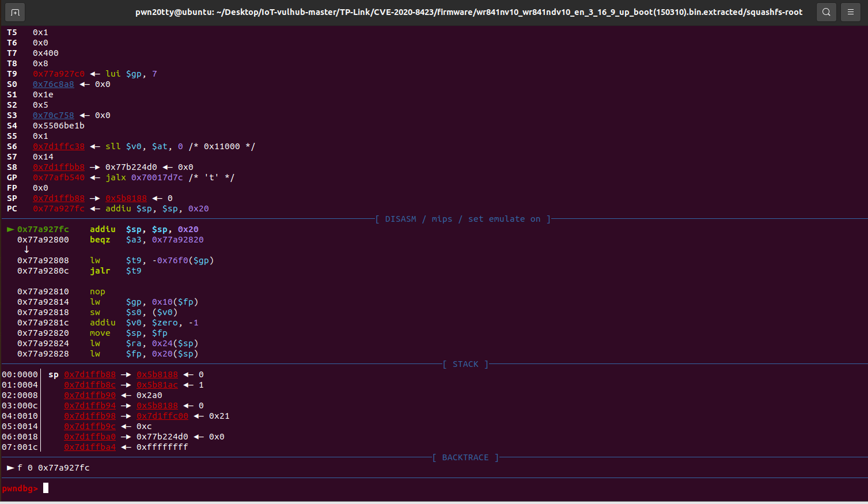Click the 0x7d1ffb9c link at offset 05:0014
The image size is (868, 504).
coord(90,426)
